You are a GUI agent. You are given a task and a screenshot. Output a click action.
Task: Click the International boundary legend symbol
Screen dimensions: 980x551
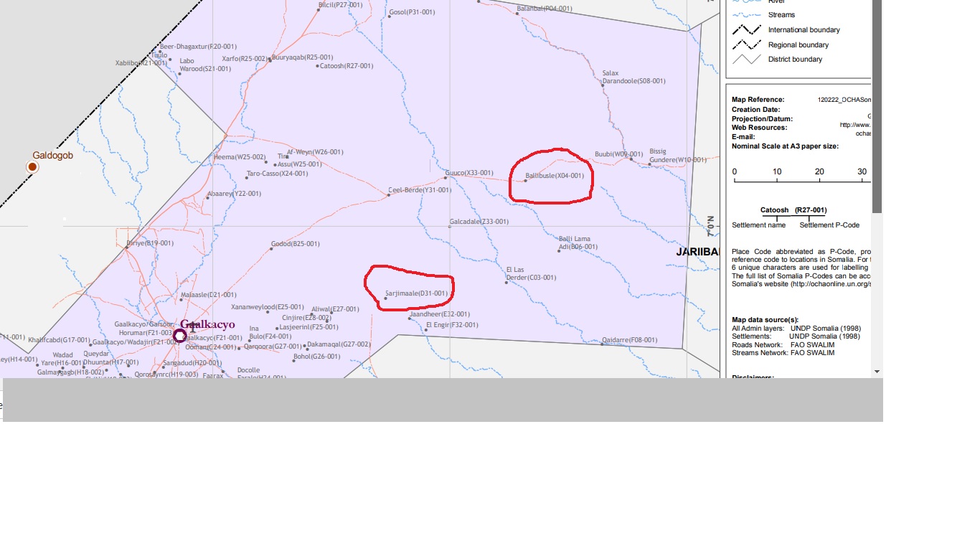point(746,30)
